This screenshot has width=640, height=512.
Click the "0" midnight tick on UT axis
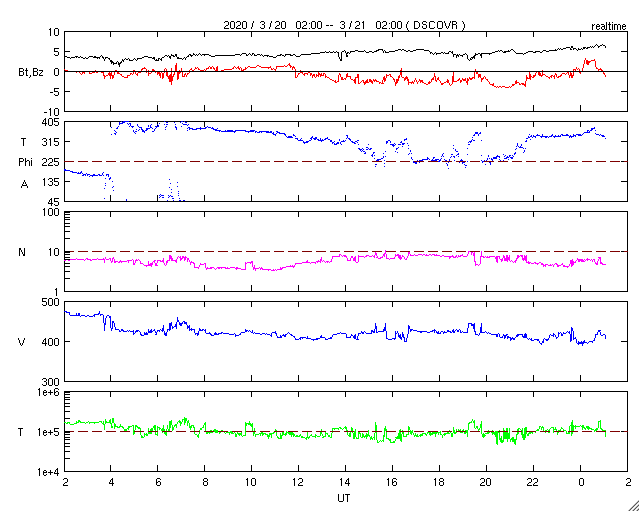[x=581, y=482]
